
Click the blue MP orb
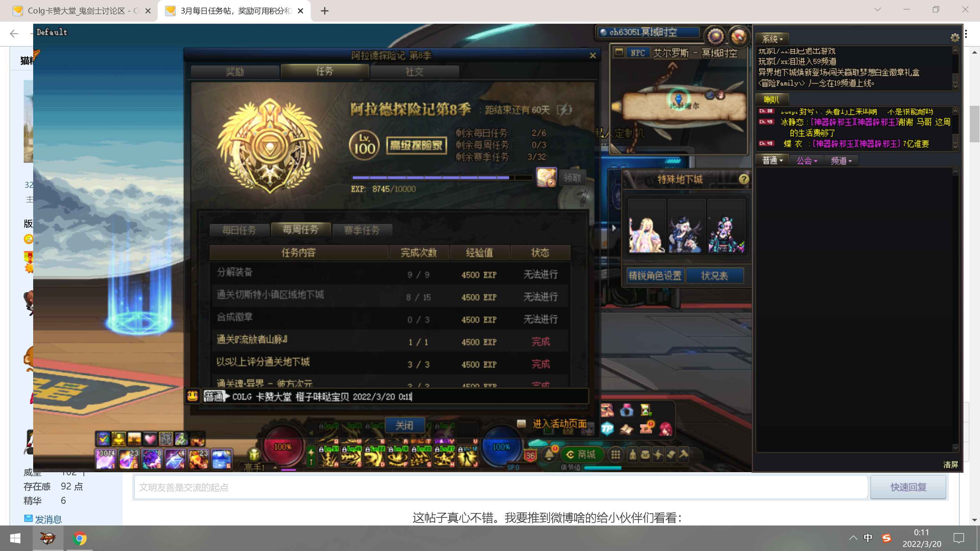501,447
